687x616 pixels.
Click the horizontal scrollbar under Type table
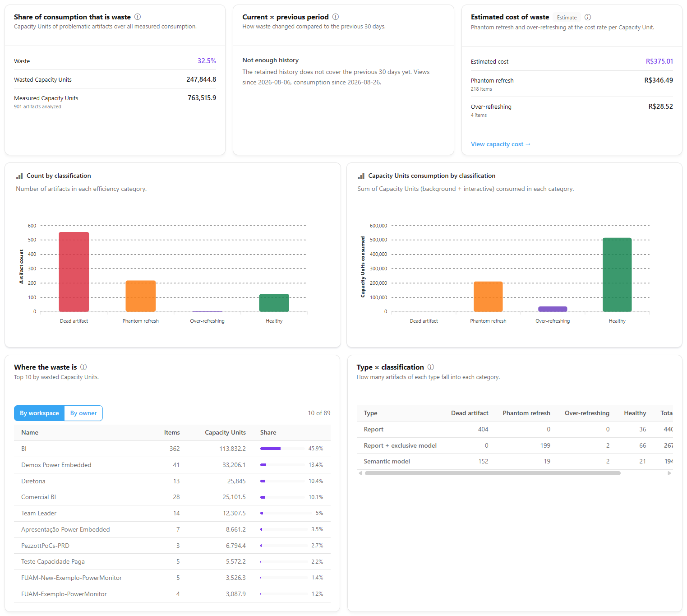point(493,473)
